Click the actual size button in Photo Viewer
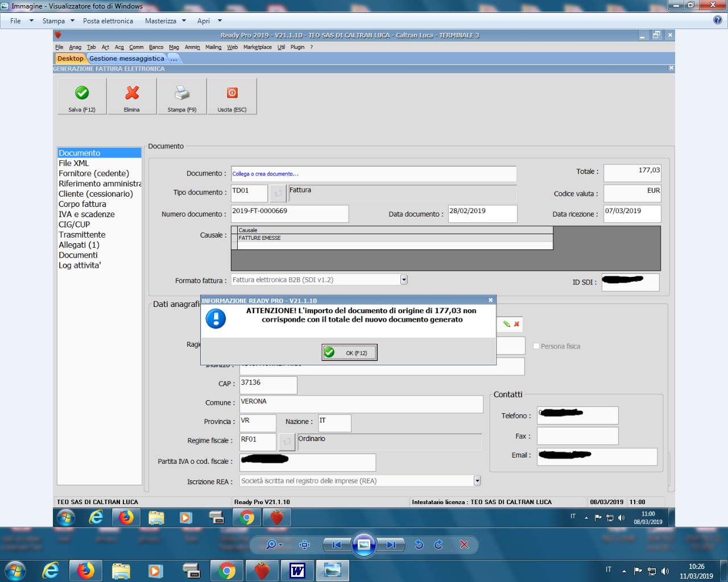The height and width of the screenshot is (582, 728). click(305, 544)
